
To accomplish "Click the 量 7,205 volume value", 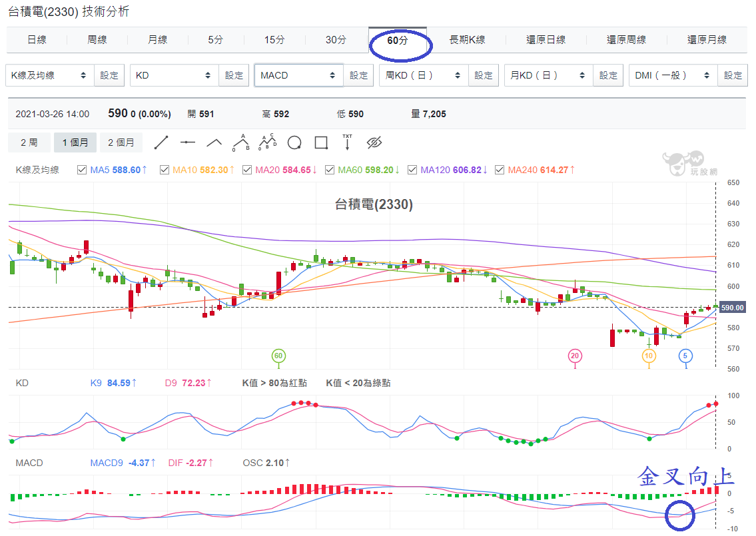I will (x=428, y=115).
